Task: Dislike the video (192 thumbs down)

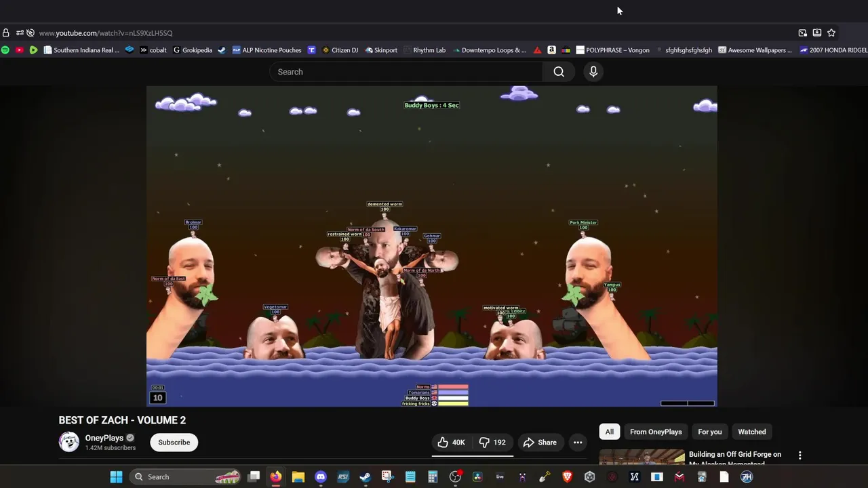Action: [x=492, y=443]
